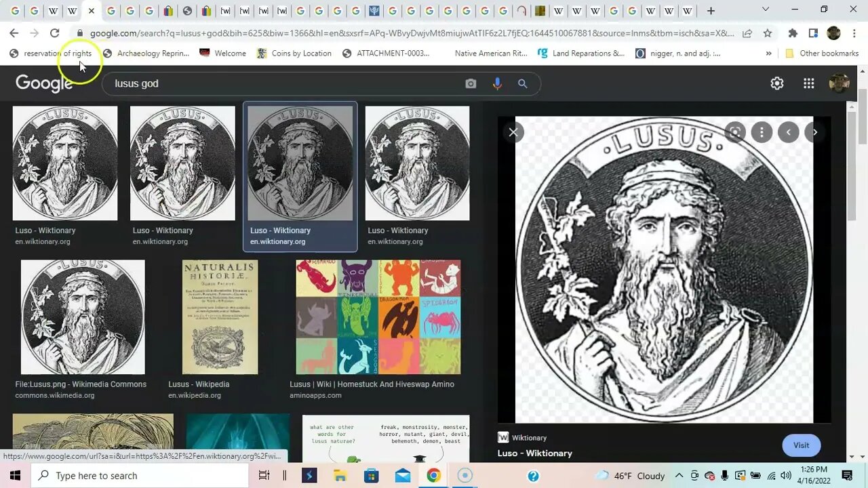868x488 pixels.
Task: Open 'Coins by Location' bookmark
Action: click(294, 54)
